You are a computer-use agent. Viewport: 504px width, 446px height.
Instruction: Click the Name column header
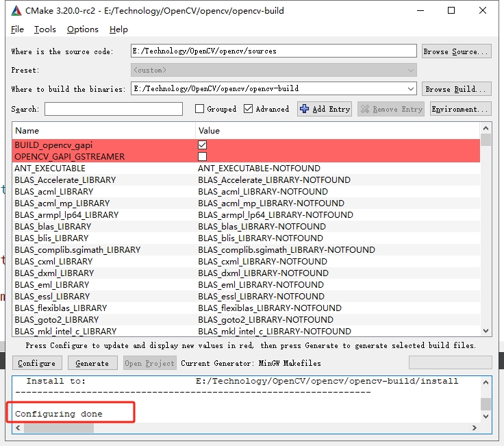[103, 131]
